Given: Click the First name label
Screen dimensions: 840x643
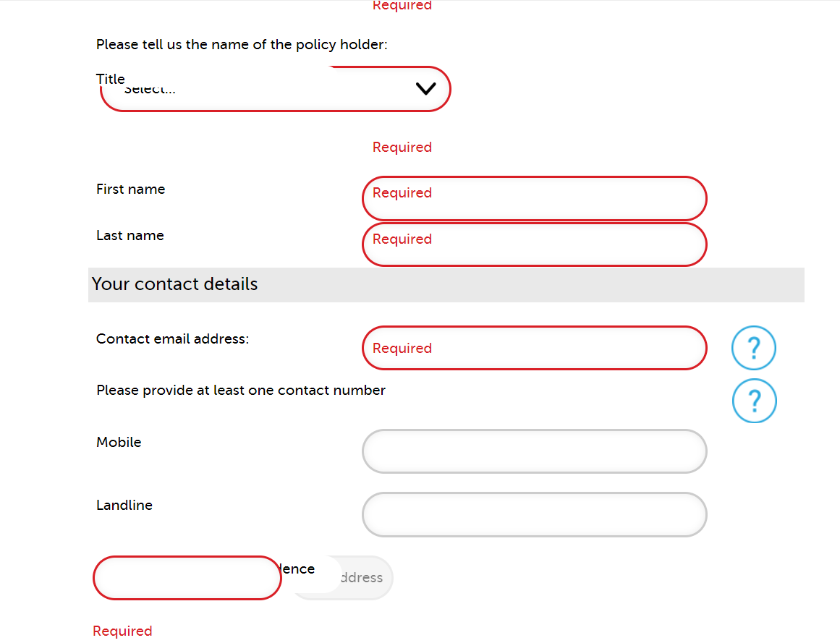Looking at the screenshot, I should [x=130, y=190].
